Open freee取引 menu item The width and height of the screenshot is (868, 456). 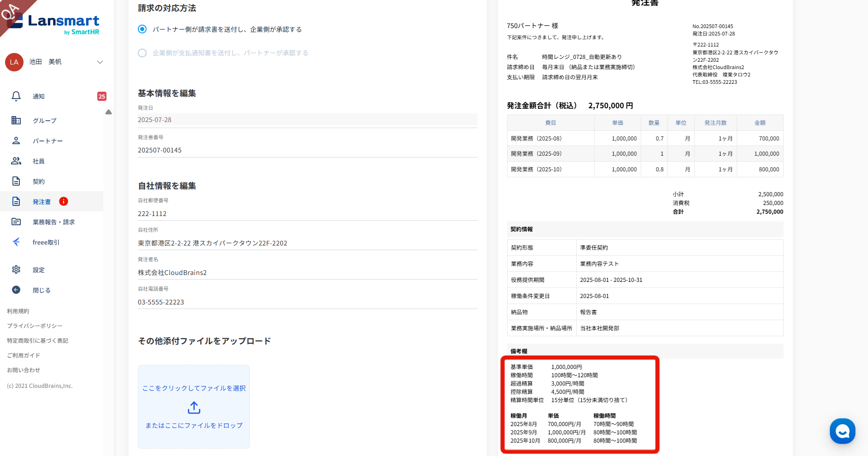46,242
